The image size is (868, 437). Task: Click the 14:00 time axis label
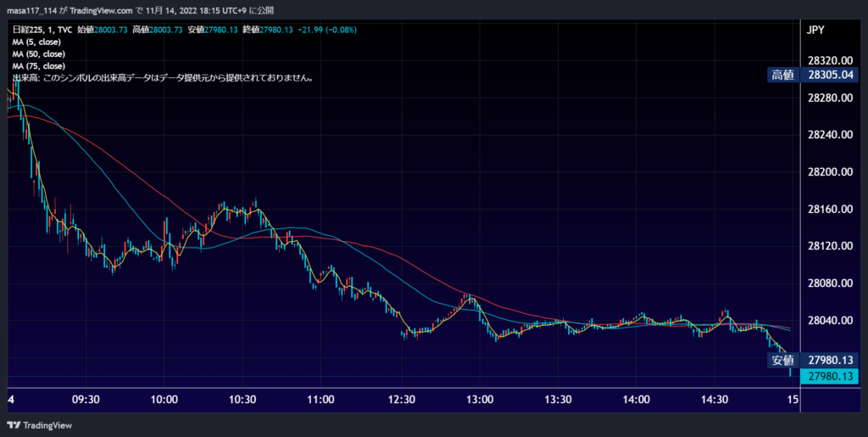click(636, 400)
